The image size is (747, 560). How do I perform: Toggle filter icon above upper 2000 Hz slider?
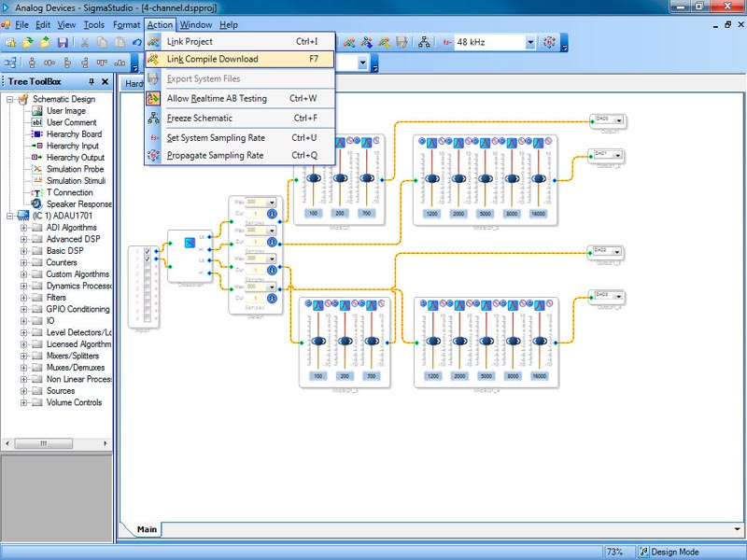pyautogui.click(x=458, y=143)
